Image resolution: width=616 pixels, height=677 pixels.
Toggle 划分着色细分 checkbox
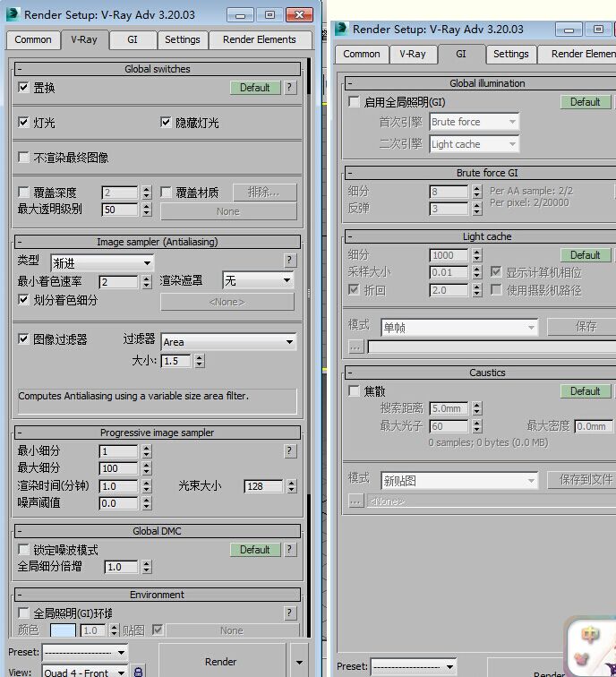tap(24, 300)
